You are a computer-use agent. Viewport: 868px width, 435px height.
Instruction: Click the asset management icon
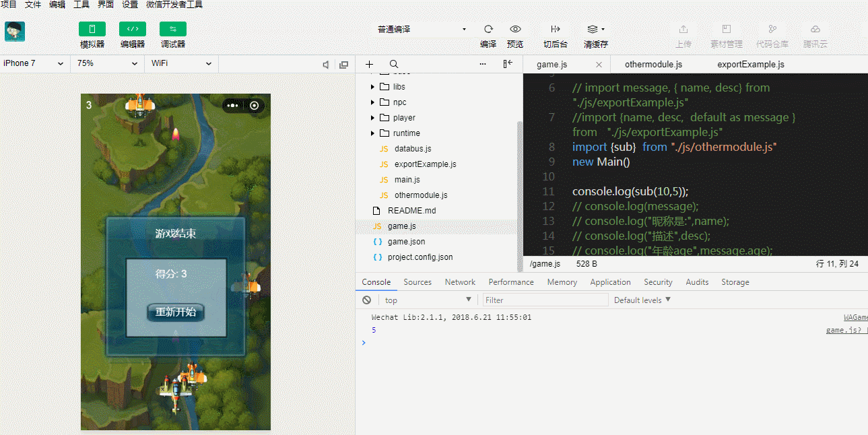coord(727,29)
